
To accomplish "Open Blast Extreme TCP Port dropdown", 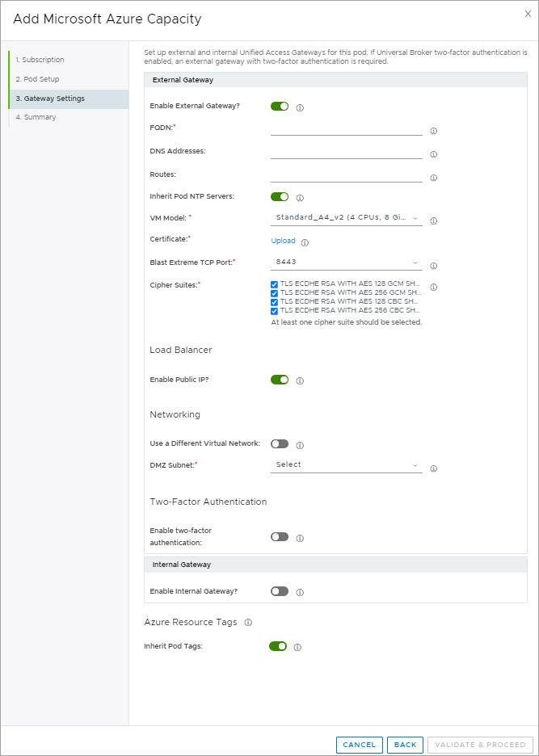I will [x=347, y=262].
